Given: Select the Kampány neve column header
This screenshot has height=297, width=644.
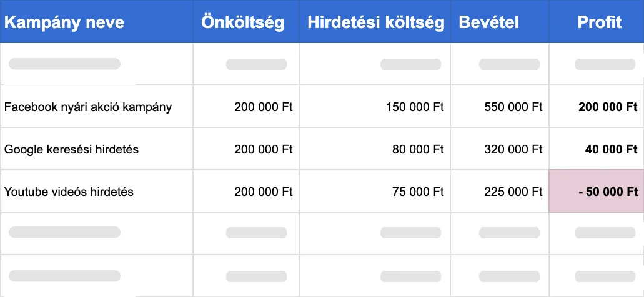Looking at the screenshot, I should (x=97, y=21).
